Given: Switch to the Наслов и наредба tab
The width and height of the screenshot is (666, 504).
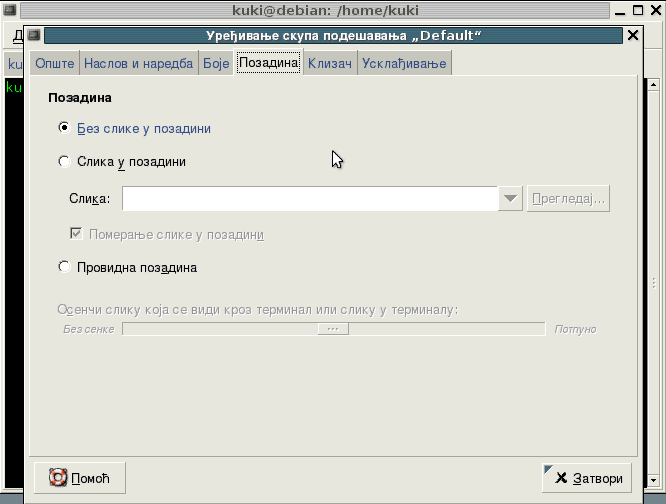Looking at the screenshot, I should tap(138, 63).
